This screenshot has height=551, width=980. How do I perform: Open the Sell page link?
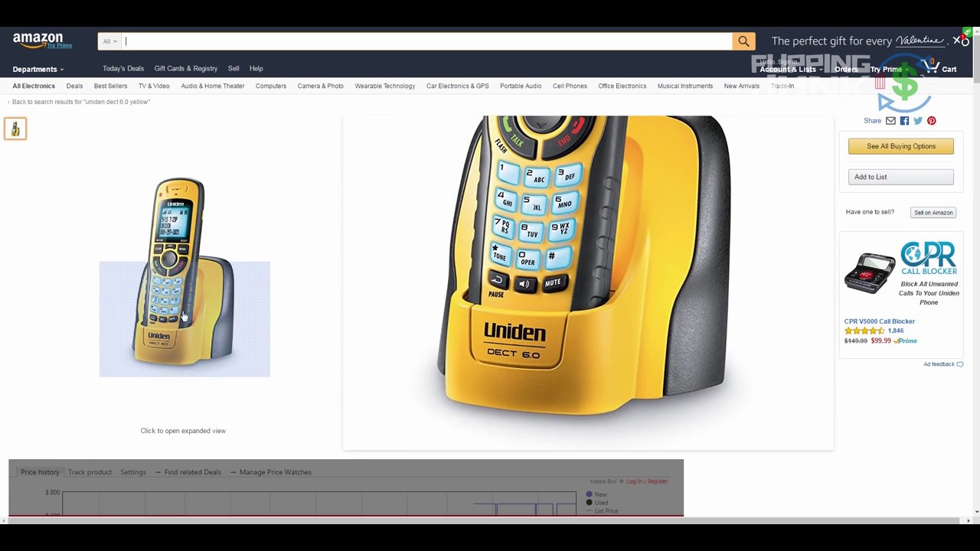coord(234,69)
